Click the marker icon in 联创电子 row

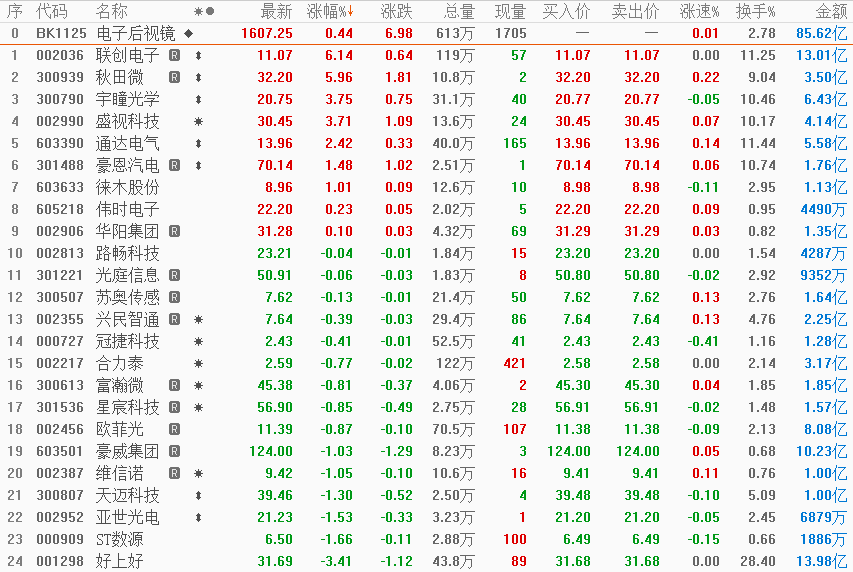point(199,56)
